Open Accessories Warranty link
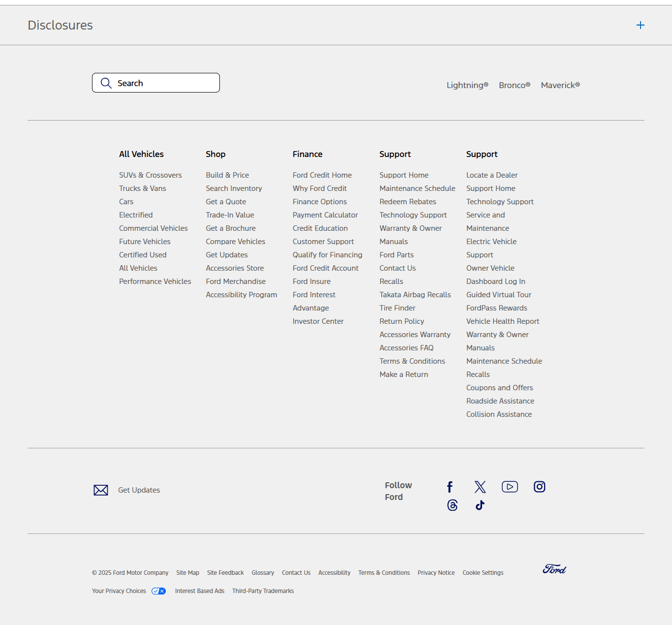 (x=415, y=335)
